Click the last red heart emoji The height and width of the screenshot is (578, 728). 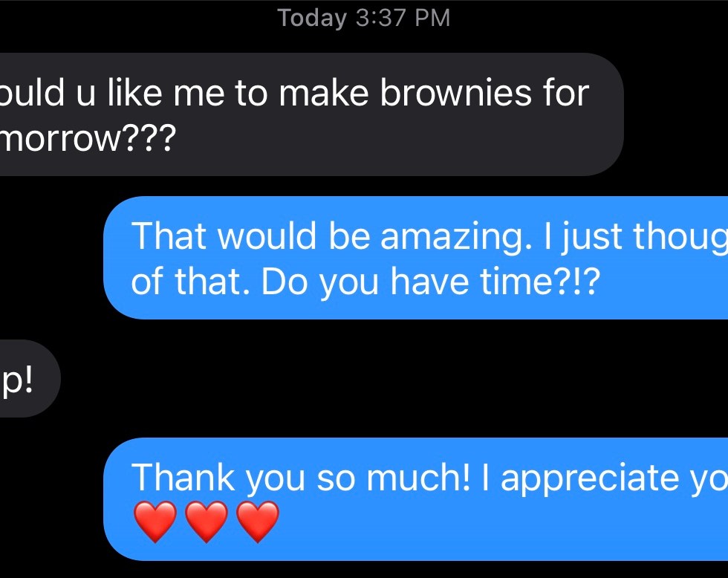pos(258,522)
